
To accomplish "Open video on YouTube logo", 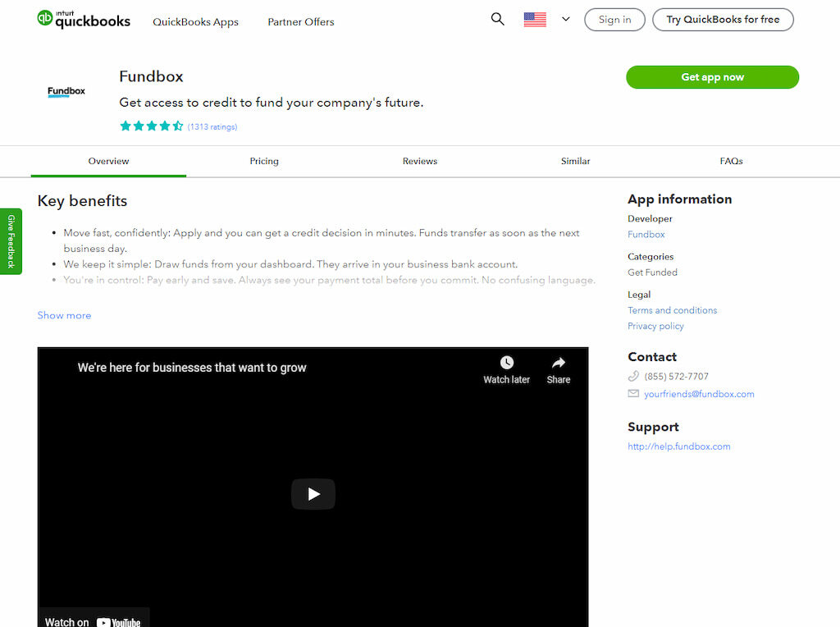I will (118, 621).
